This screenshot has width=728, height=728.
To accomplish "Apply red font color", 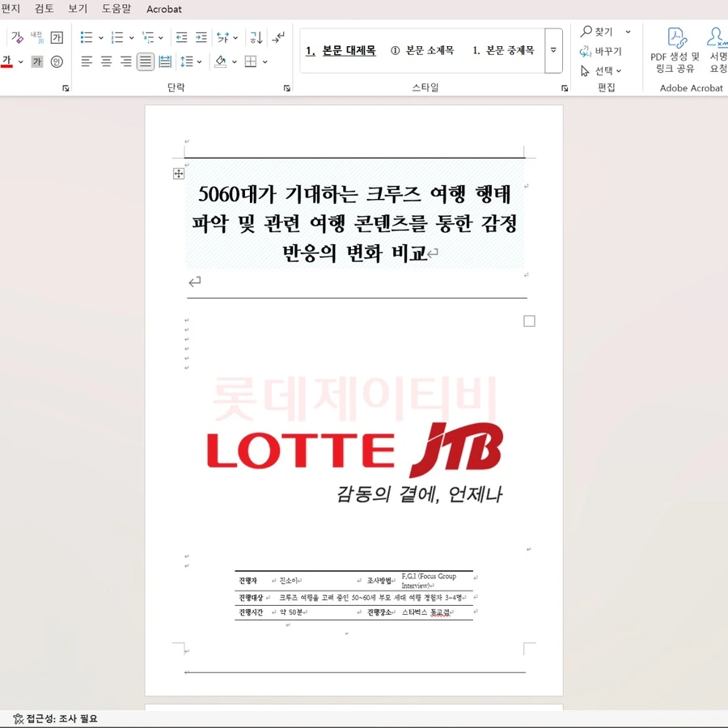I will pyautogui.click(x=7, y=61).
